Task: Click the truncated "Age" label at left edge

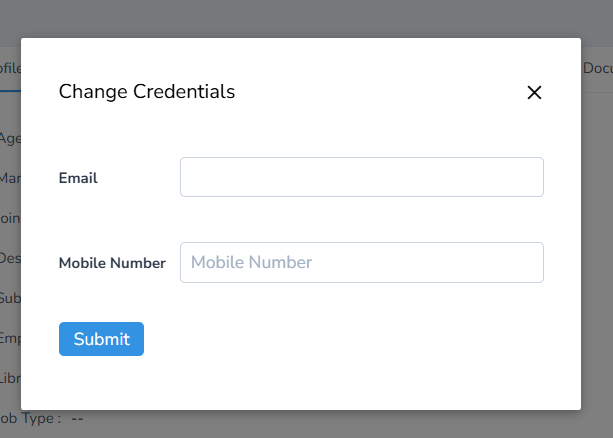Action: click(10, 138)
